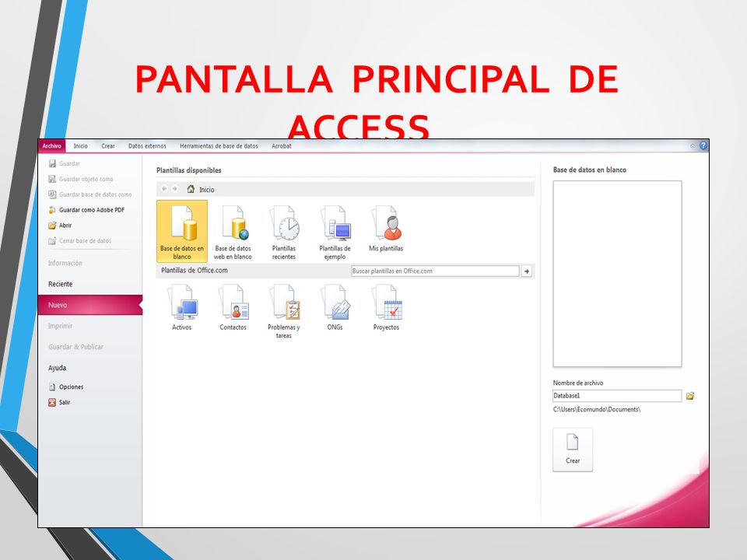Click Cerrar base de datos
The image size is (747, 560).
(x=80, y=241)
